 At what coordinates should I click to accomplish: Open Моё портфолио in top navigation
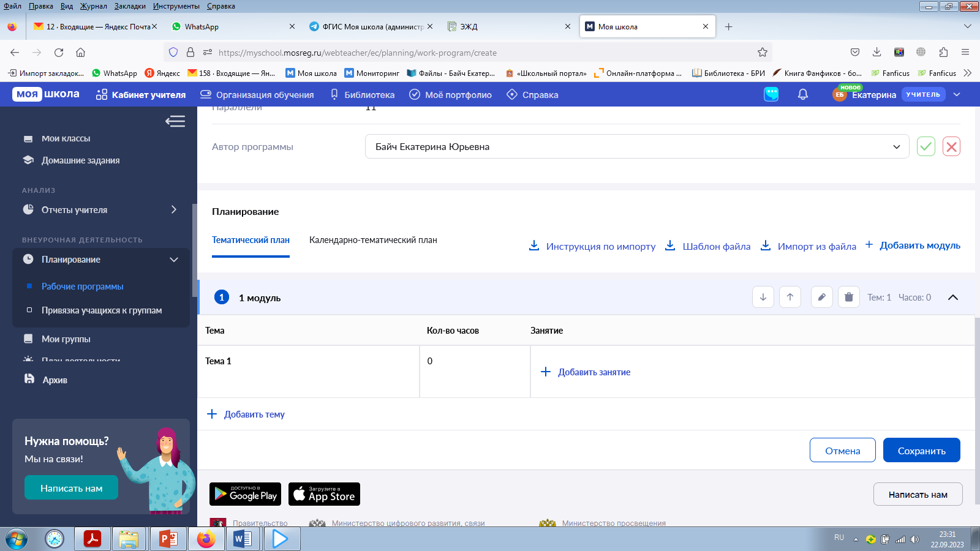[x=451, y=95]
